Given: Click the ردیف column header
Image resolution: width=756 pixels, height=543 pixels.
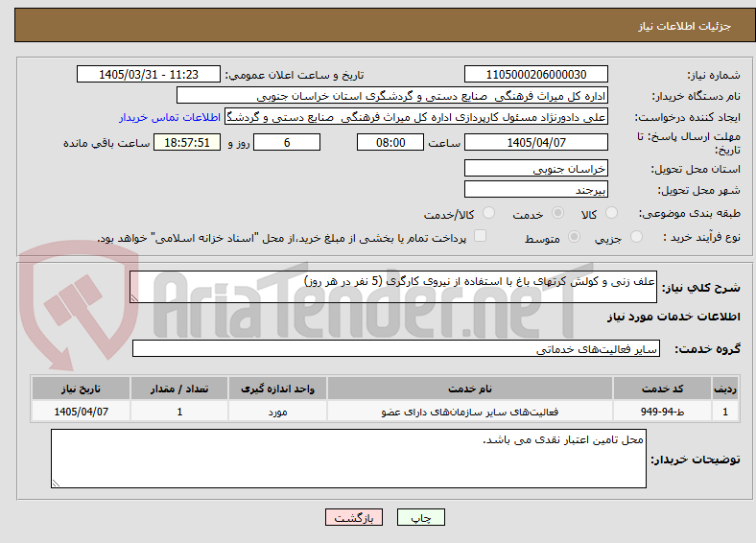Looking at the screenshot, I should click(x=725, y=389).
